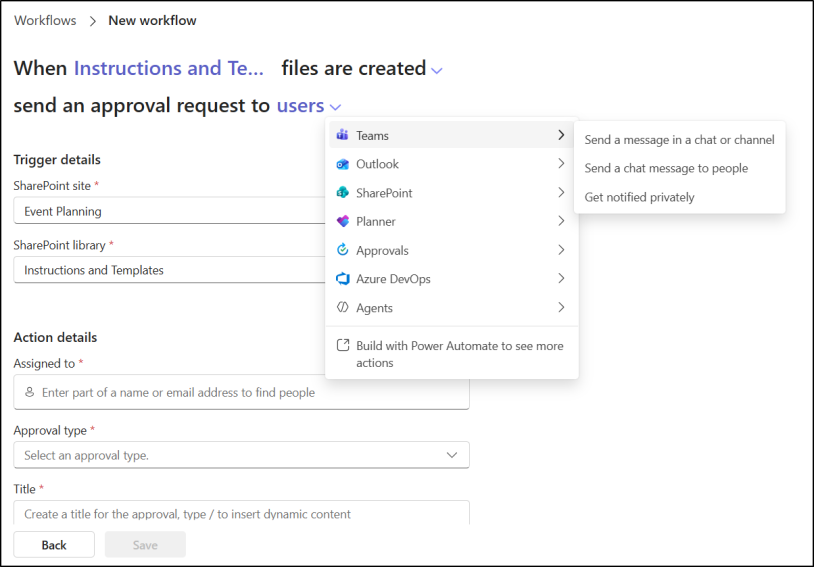
Task: Click the SharePoint app icon
Action: [x=343, y=193]
